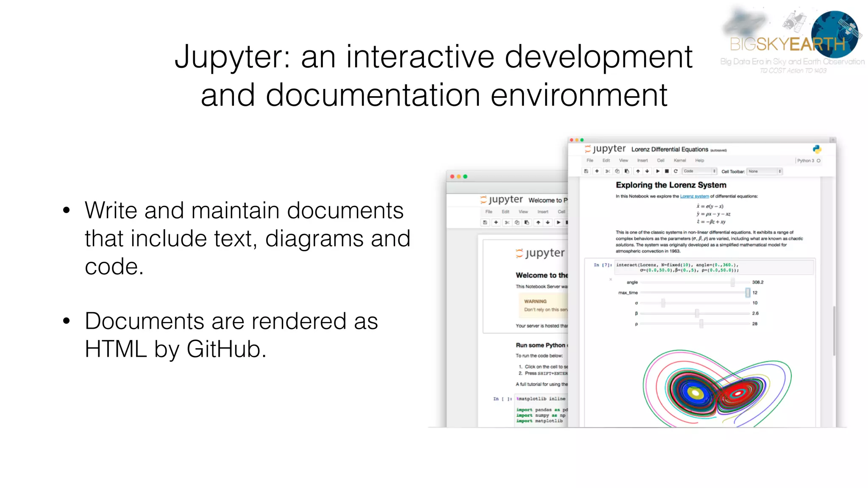
Task: Close the Lorenz notebook window
Action: point(572,140)
